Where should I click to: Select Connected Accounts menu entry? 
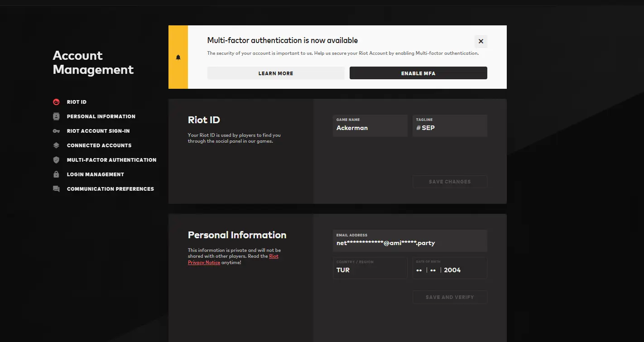99,145
